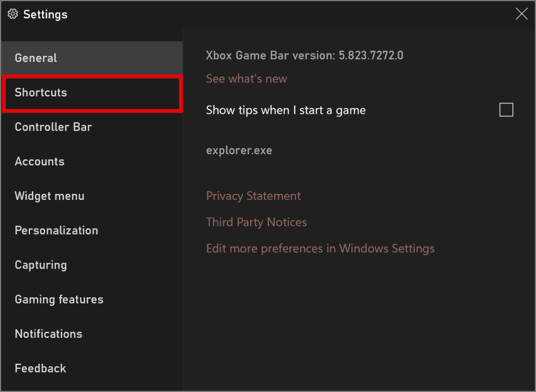Switch to Gaming features

pyautogui.click(x=59, y=299)
